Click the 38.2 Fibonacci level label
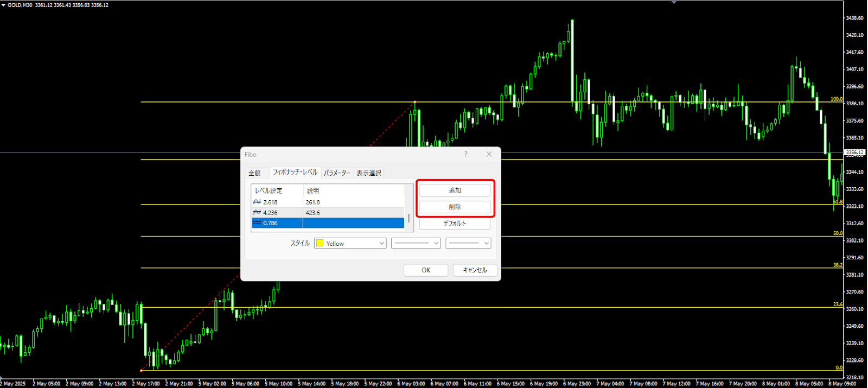This screenshot has height=388, width=868. (838, 265)
